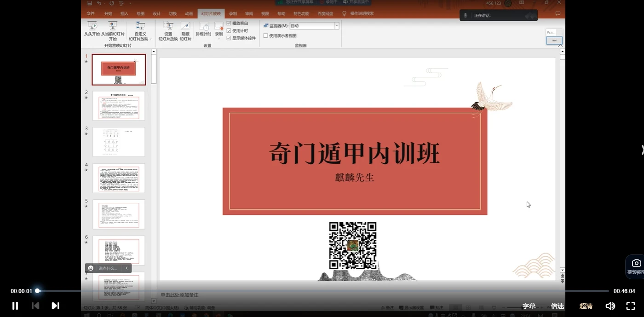This screenshot has width=644, height=317.
Task: Click emoji icon in the chat bubble bar
Action: pyautogui.click(x=91, y=268)
